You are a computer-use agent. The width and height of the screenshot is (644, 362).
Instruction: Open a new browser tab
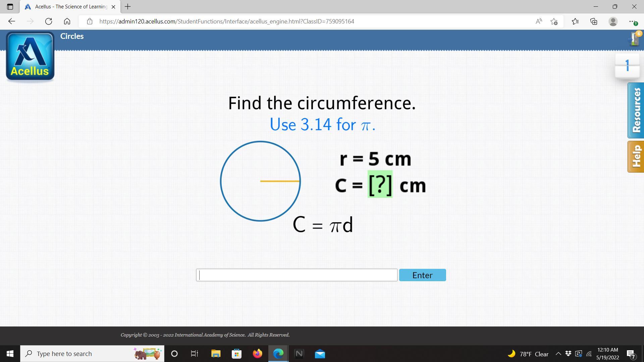[x=128, y=7]
